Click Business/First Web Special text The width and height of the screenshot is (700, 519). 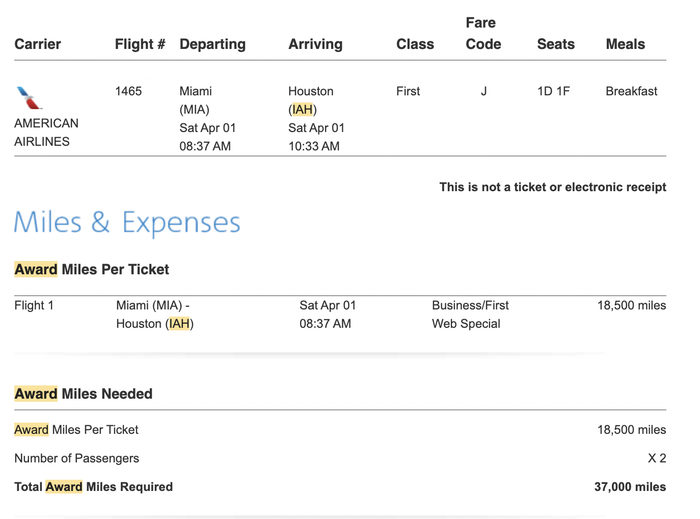tap(470, 314)
